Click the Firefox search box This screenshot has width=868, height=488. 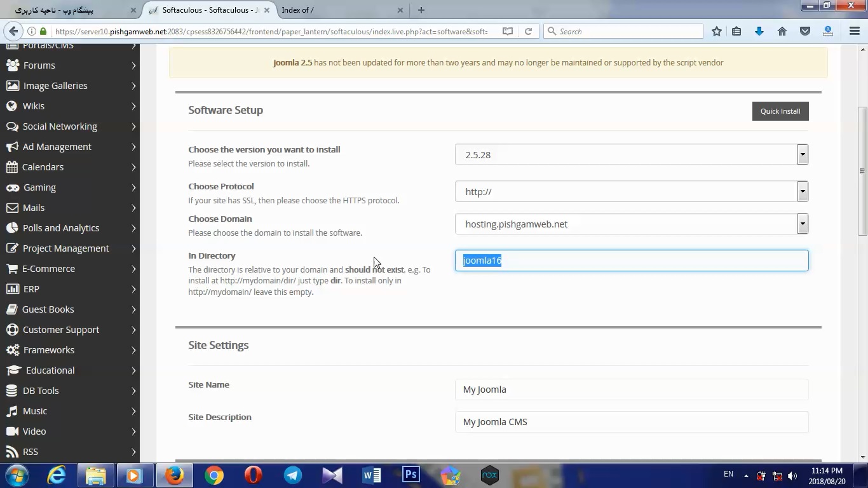(623, 31)
